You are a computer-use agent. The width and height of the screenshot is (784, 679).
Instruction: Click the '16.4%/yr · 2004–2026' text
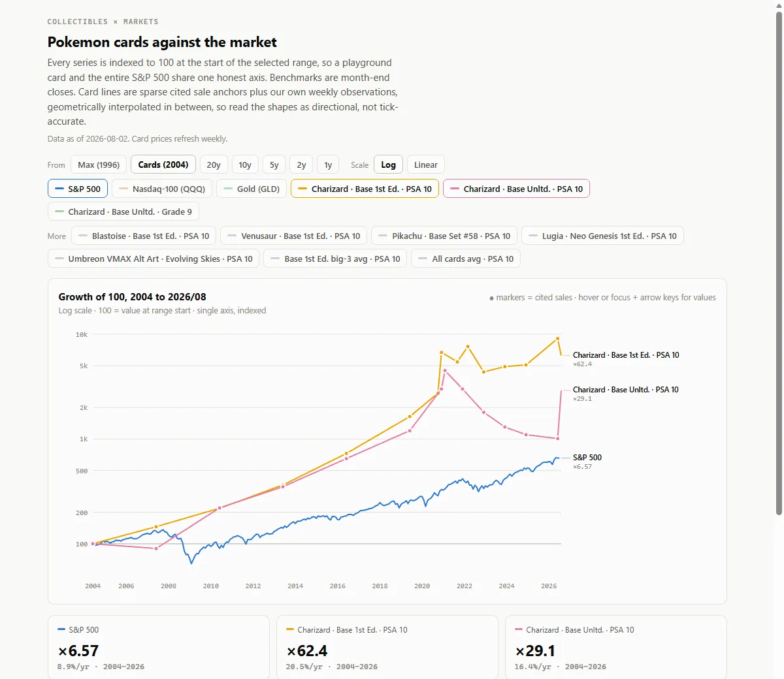[561, 667]
